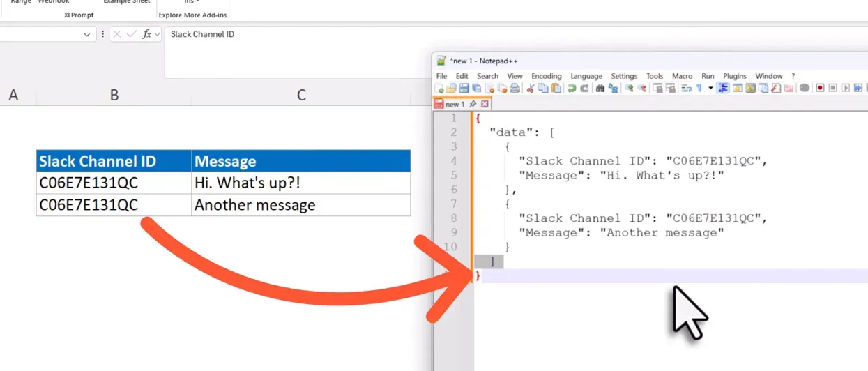
Task: Click the Cancel X icon in Excel formula bar
Action: [x=117, y=34]
